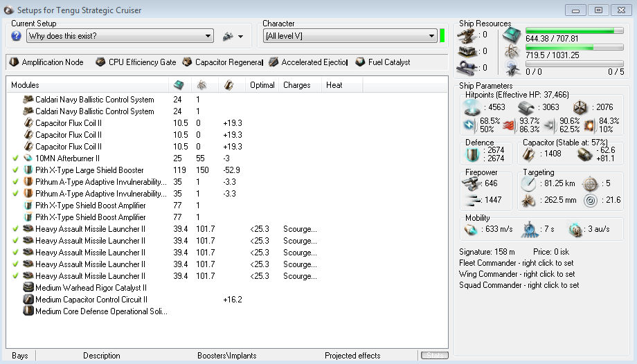The width and height of the screenshot is (637, 364).
Task: Click Wing Commander right click to set
Action: (x=517, y=274)
